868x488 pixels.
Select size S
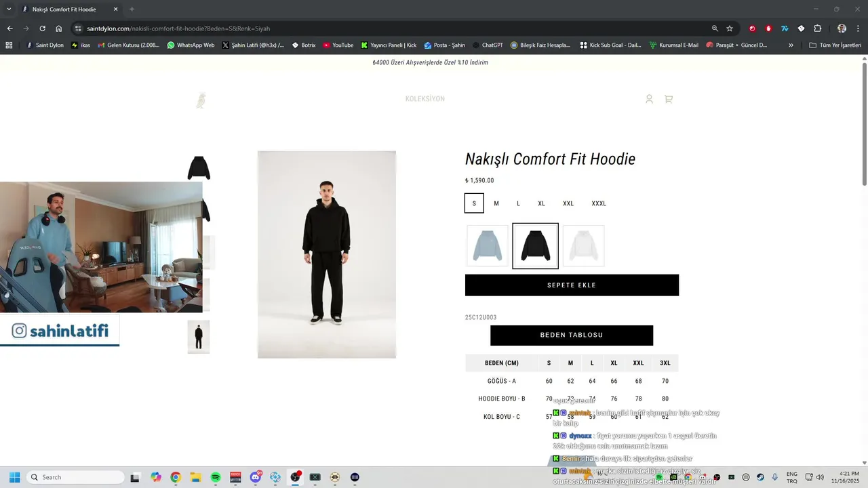[x=474, y=203]
